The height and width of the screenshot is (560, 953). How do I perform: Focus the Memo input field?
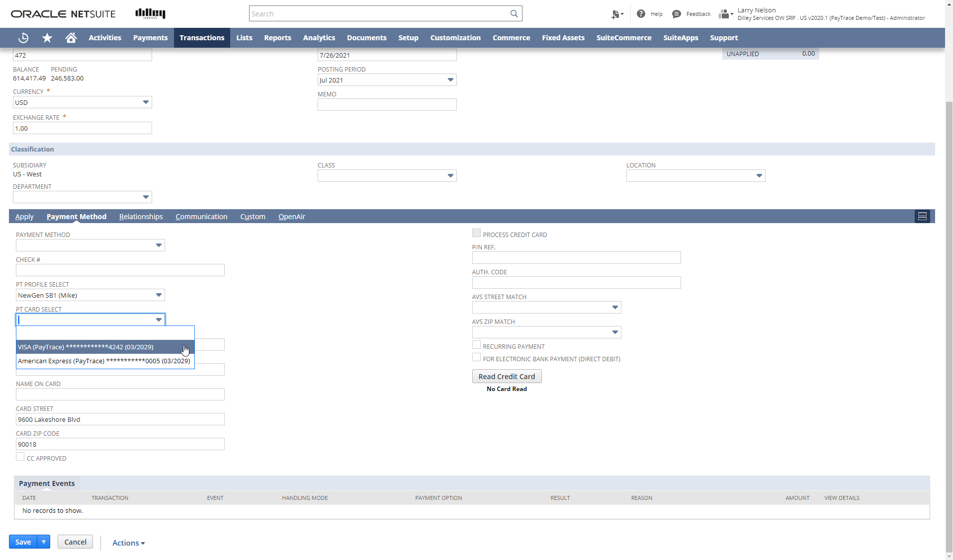click(x=387, y=105)
